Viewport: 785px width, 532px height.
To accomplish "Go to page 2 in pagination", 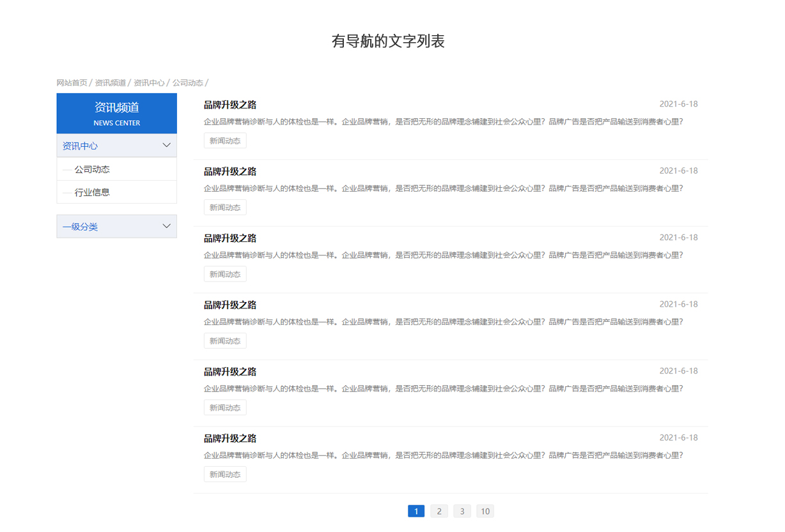I will click(x=439, y=511).
